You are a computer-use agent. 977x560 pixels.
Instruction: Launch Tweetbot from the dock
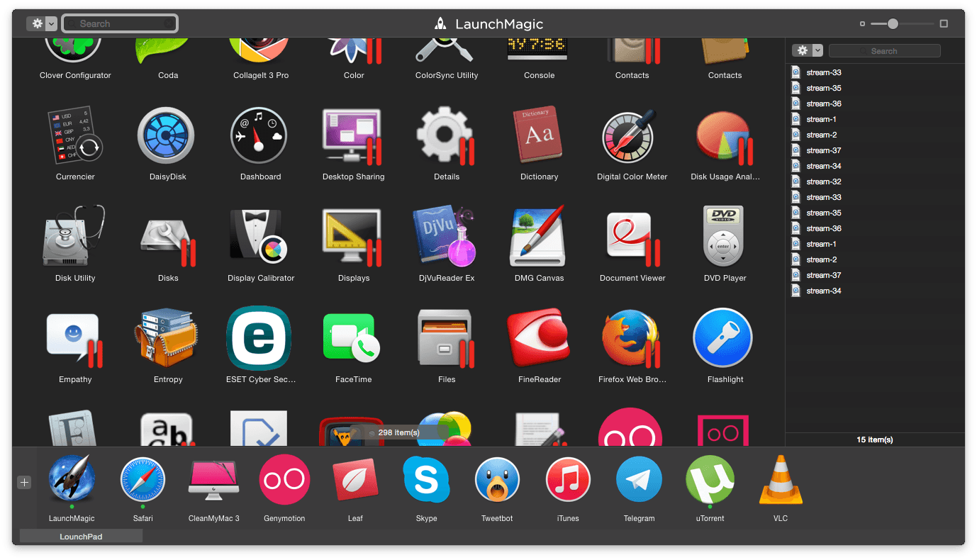pos(497,479)
